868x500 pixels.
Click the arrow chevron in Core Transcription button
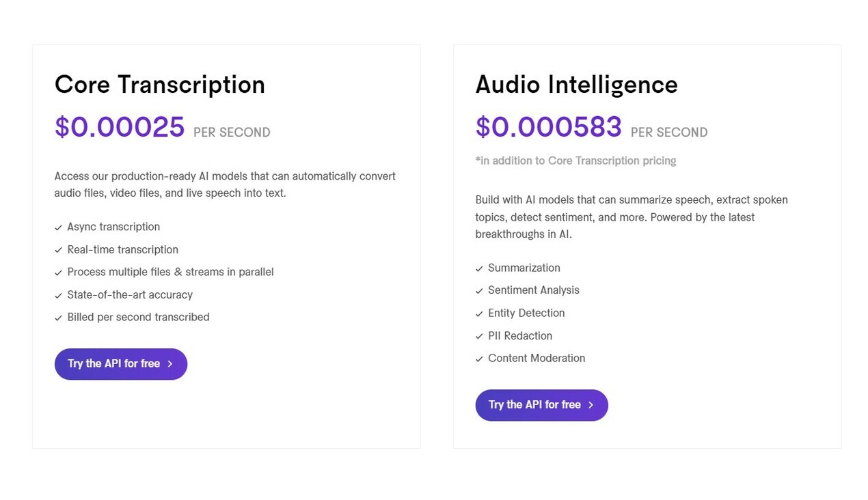pos(170,364)
